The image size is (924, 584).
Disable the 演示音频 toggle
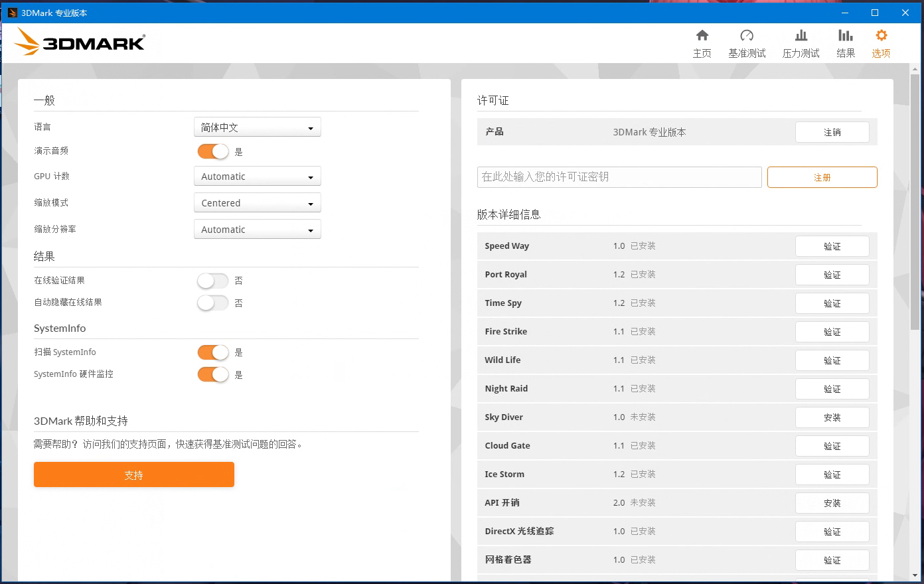[x=213, y=151]
